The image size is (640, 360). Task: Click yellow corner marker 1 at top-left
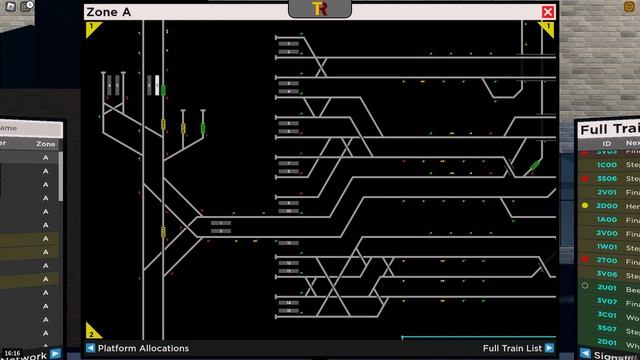[92, 28]
